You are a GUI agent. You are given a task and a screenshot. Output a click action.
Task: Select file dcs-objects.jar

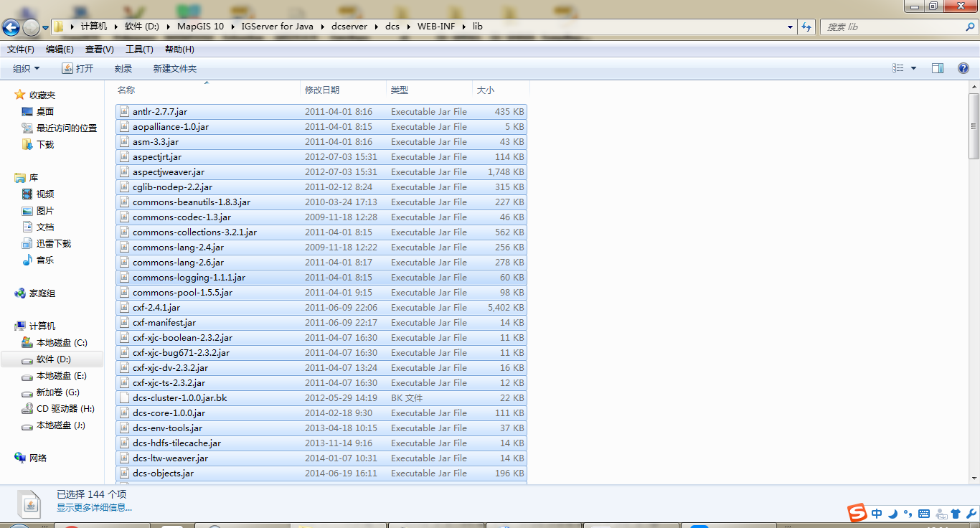tap(321, 473)
